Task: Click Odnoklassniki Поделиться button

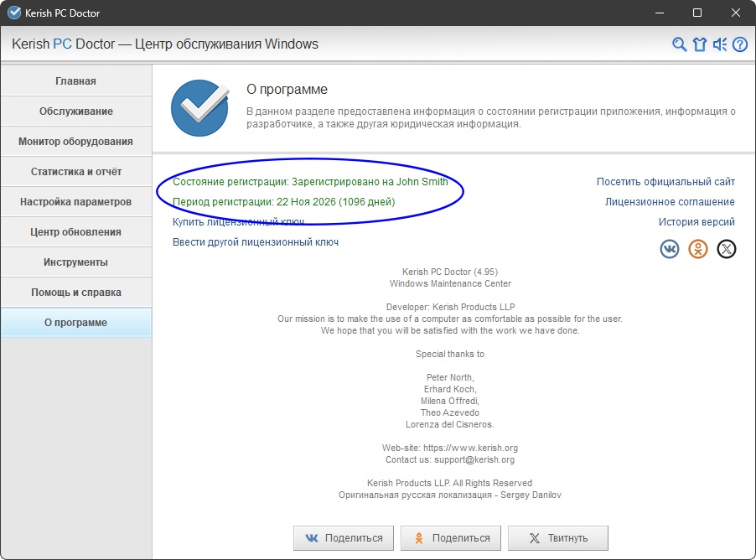Action: tap(451, 538)
